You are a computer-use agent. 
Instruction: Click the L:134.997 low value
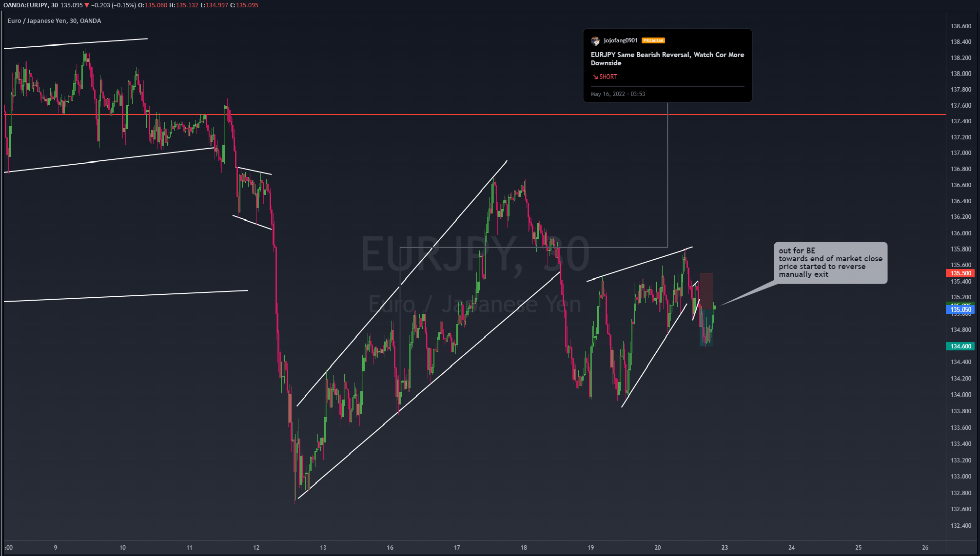click(x=214, y=5)
